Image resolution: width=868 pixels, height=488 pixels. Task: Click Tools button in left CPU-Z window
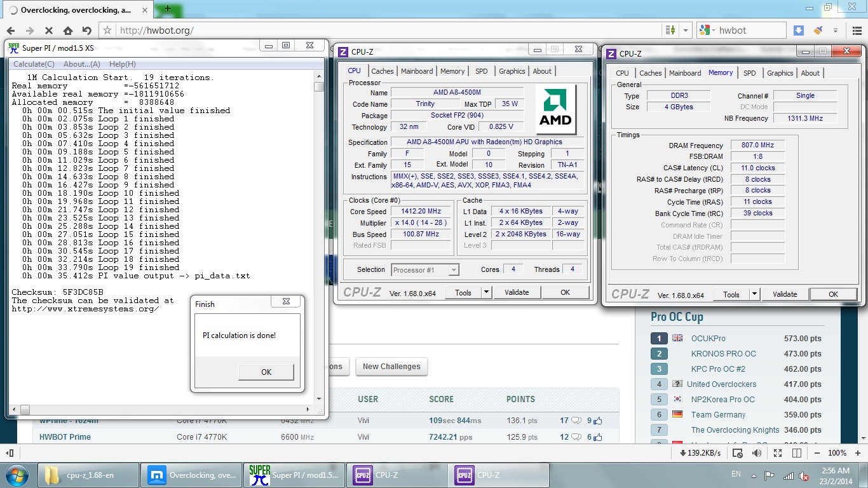[x=463, y=292]
